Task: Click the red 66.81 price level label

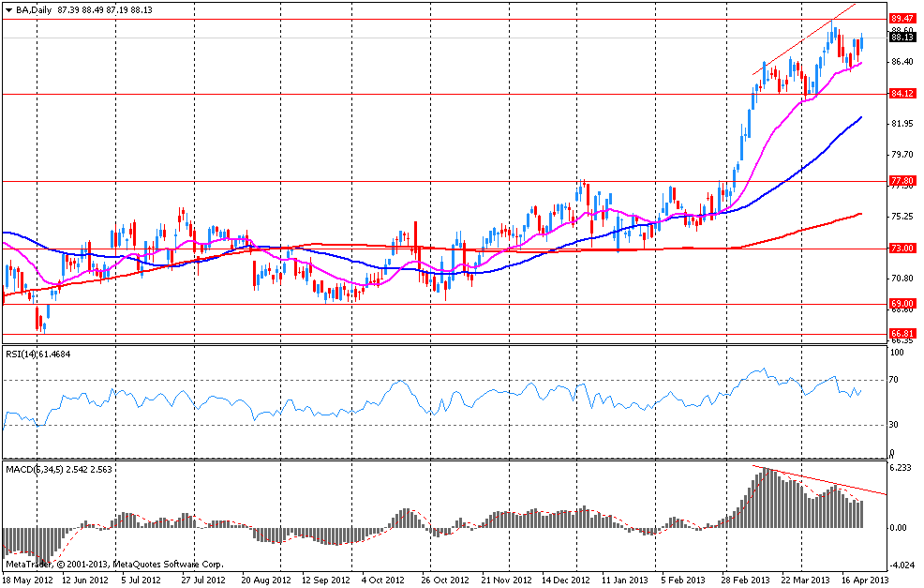Action: [902, 334]
